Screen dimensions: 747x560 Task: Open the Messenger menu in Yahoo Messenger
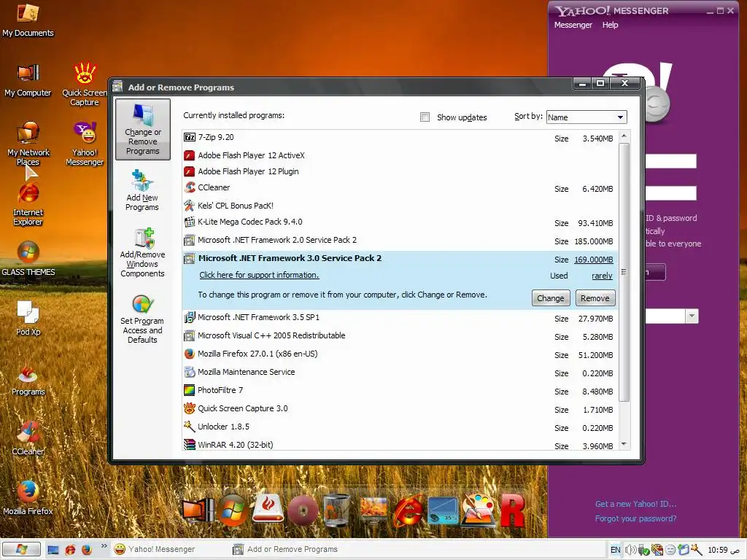pos(573,25)
